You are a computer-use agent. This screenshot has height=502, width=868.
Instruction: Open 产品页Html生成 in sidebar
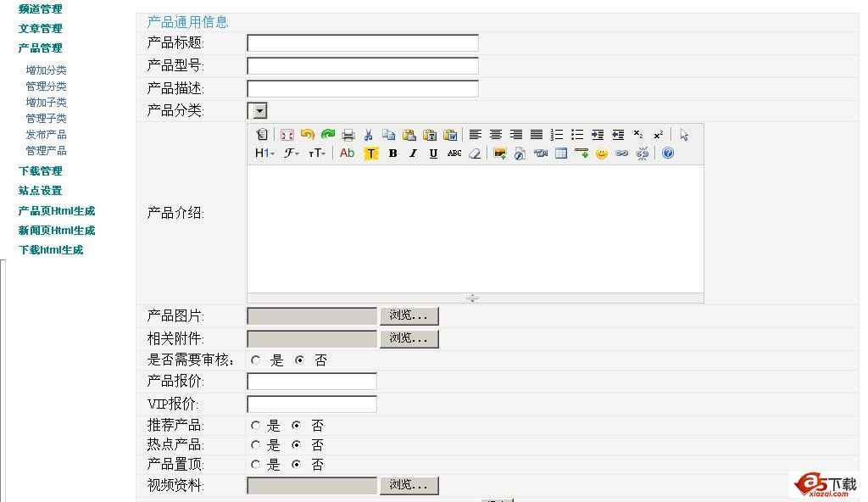57,211
